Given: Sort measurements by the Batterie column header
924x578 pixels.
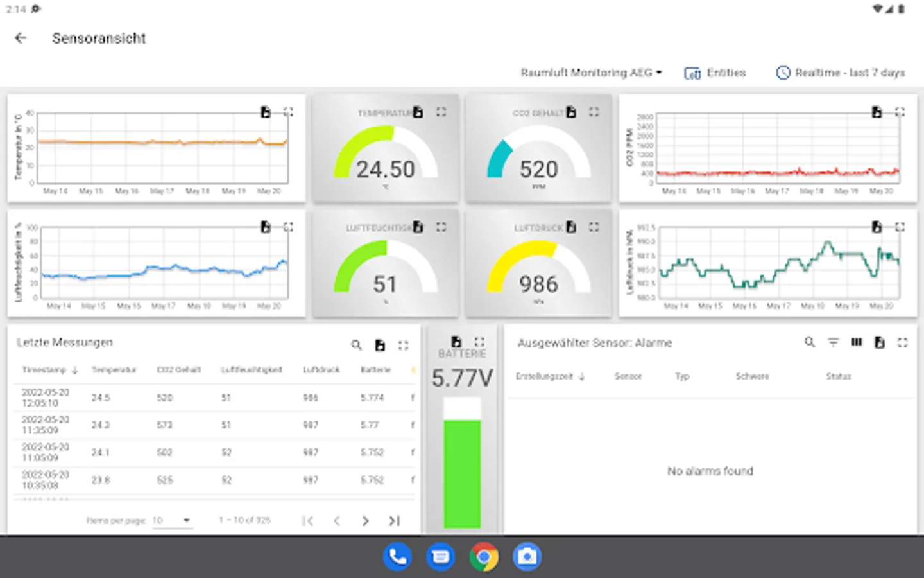Looking at the screenshot, I should tap(375, 370).
